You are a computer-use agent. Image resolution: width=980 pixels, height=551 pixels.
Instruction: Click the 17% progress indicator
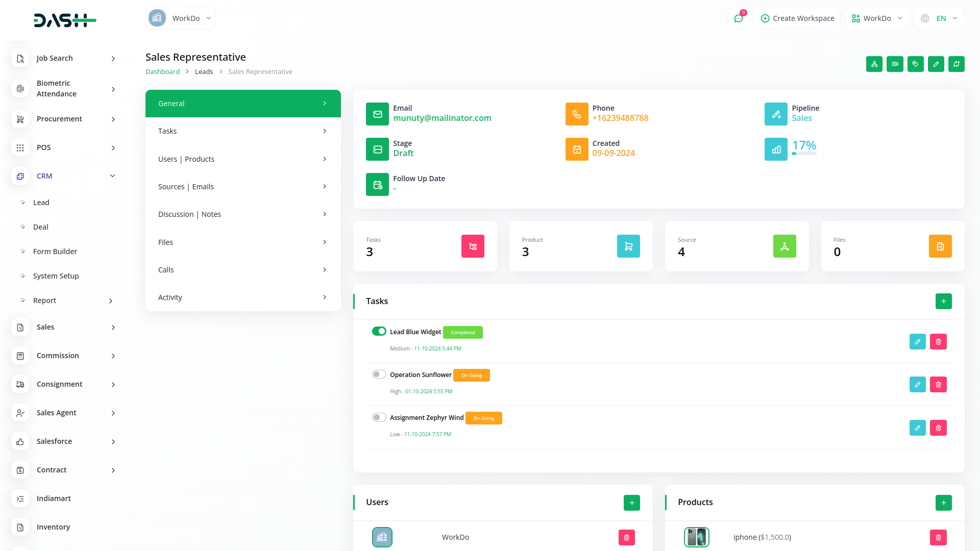pos(804,145)
